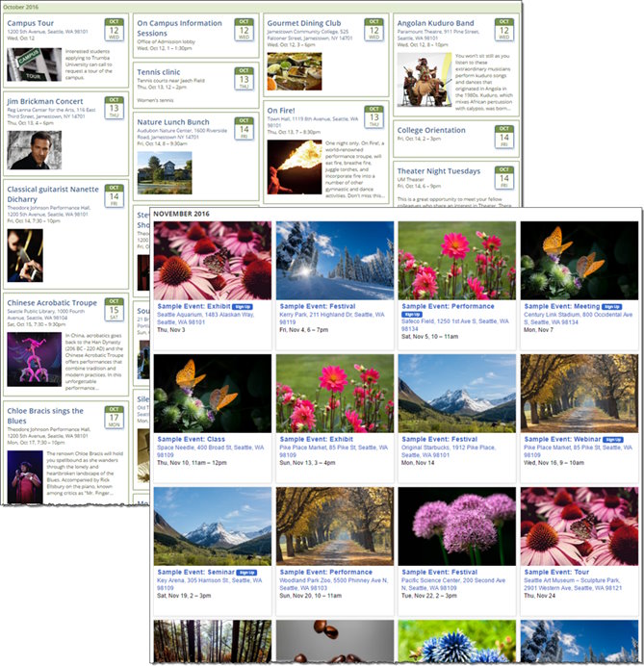Screen dimensions: 644x666
Task: Open the On Fire! event title
Action: click(x=281, y=111)
